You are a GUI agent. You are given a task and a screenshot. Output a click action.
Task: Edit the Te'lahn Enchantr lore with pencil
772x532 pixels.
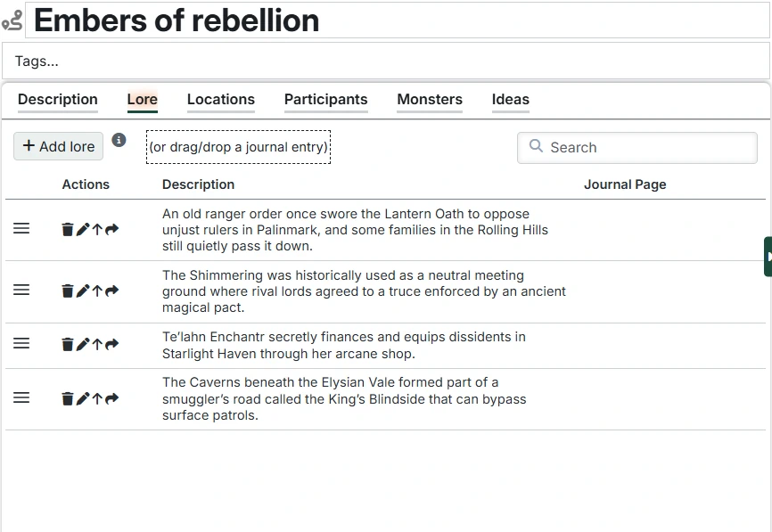click(x=83, y=345)
